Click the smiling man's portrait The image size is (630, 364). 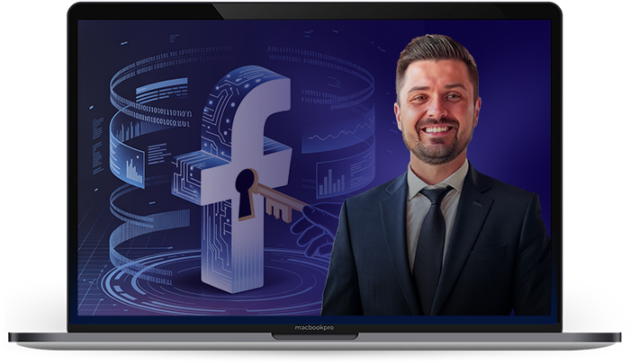436,175
